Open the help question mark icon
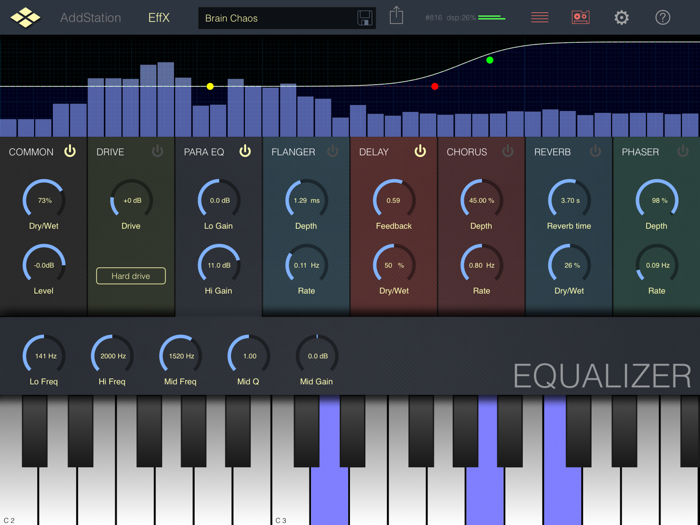700x525 pixels. click(x=662, y=17)
